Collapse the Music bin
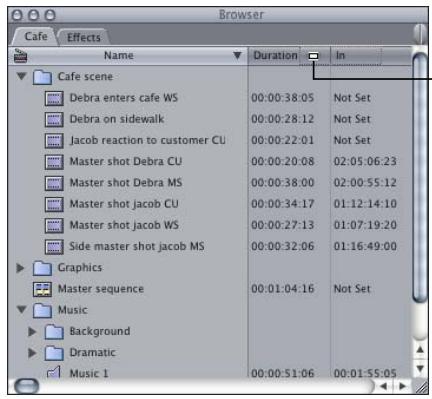The height and width of the screenshot is (399, 432). [22, 310]
